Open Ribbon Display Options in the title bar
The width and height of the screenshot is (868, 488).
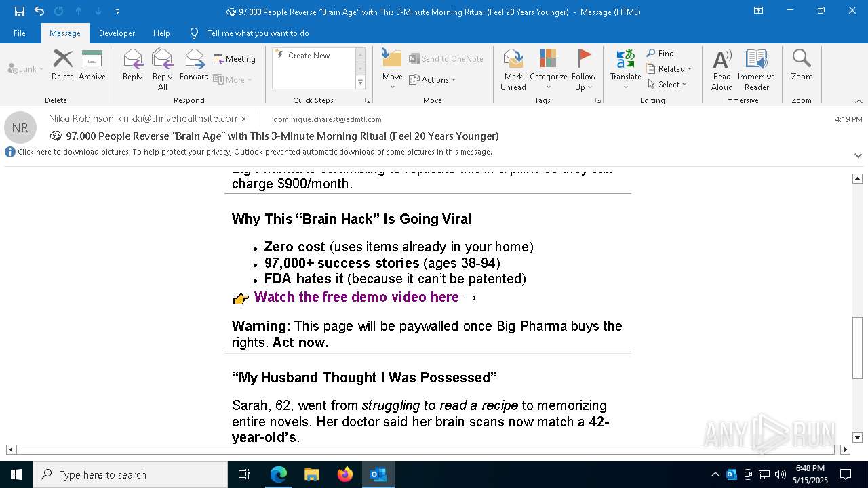pos(759,11)
